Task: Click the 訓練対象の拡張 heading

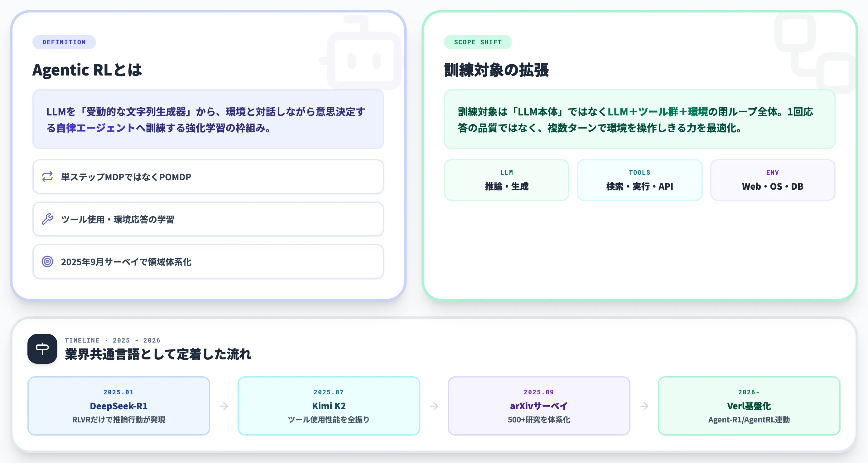Action: (x=497, y=70)
